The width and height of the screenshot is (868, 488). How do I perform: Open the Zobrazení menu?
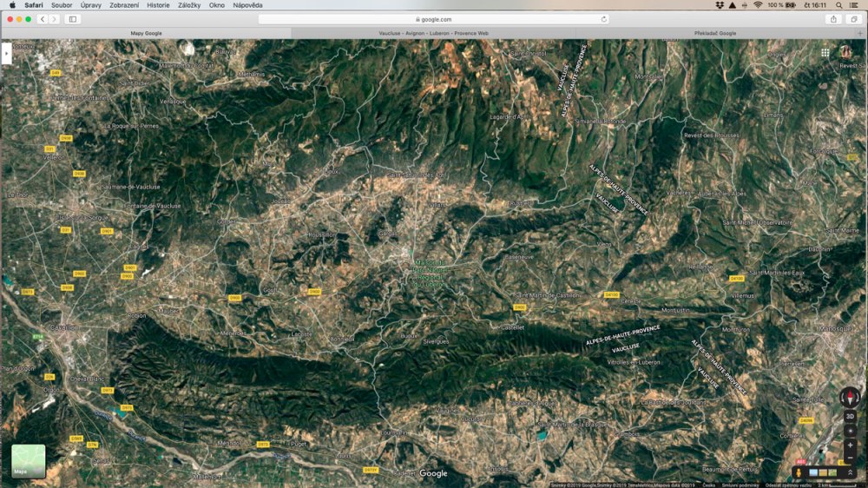point(124,5)
